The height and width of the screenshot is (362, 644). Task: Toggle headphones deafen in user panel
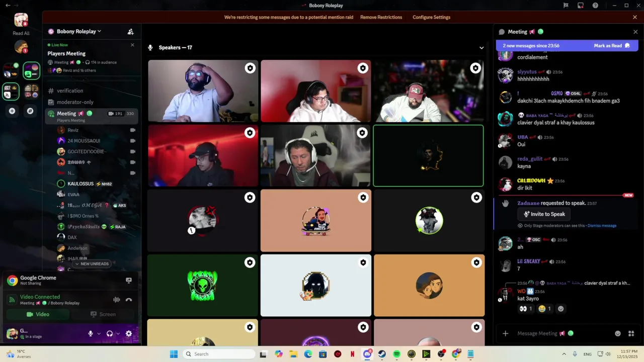(x=110, y=333)
